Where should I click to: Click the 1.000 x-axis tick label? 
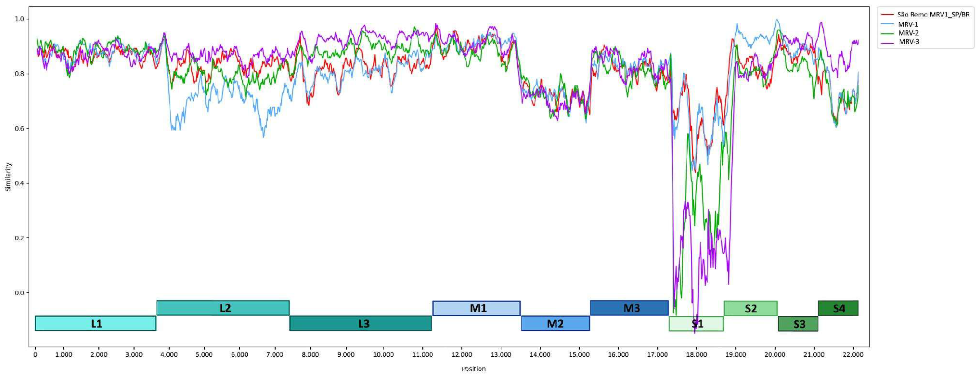(x=64, y=355)
